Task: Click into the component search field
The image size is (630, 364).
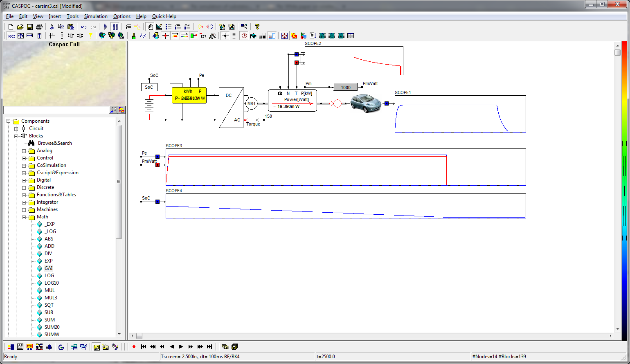Action: 56,110
